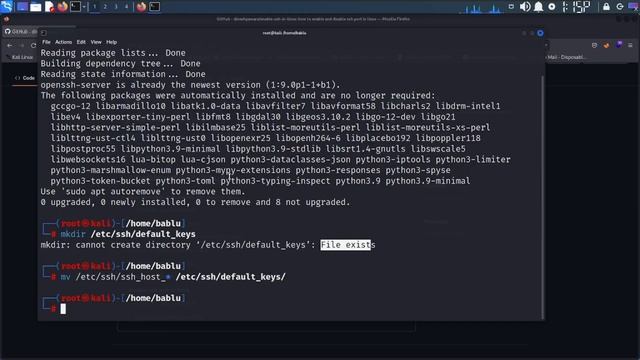This screenshot has height=360, width=640.
Task: Open Firefox hamburger menu
Action: (630, 45)
